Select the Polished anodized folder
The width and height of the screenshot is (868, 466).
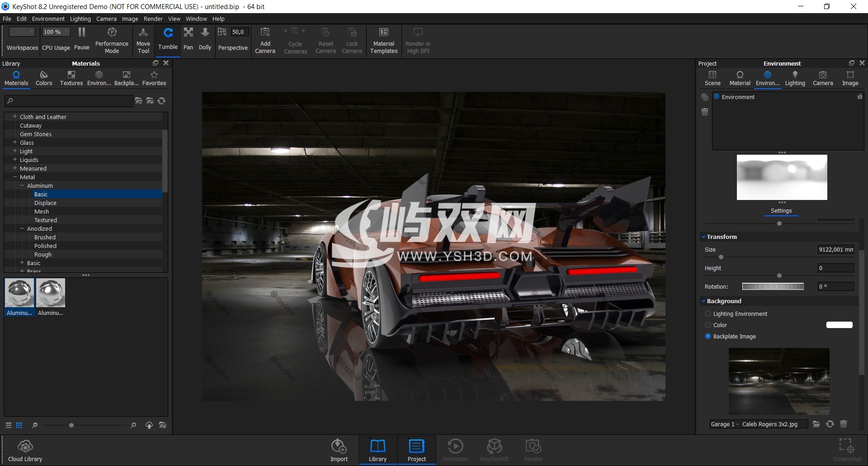point(45,246)
